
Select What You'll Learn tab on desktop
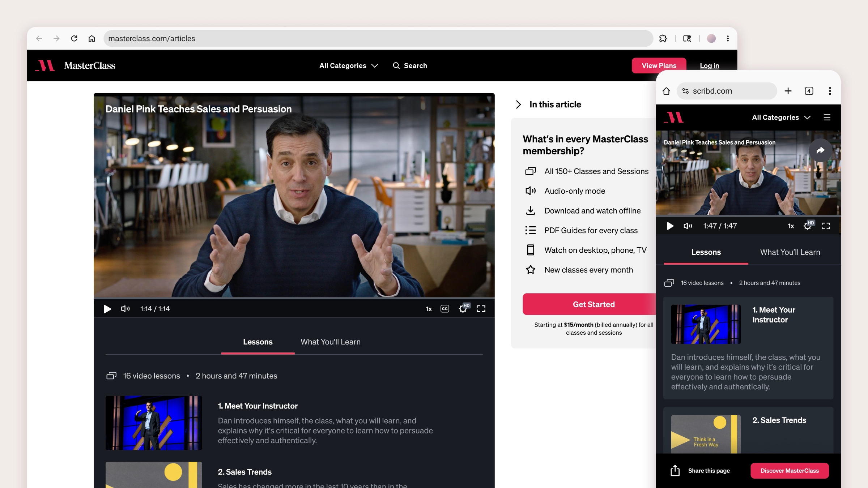pos(331,342)
